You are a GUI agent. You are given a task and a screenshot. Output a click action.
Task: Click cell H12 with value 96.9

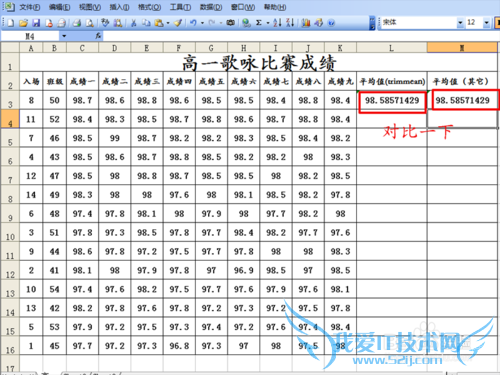coord(244,270)
